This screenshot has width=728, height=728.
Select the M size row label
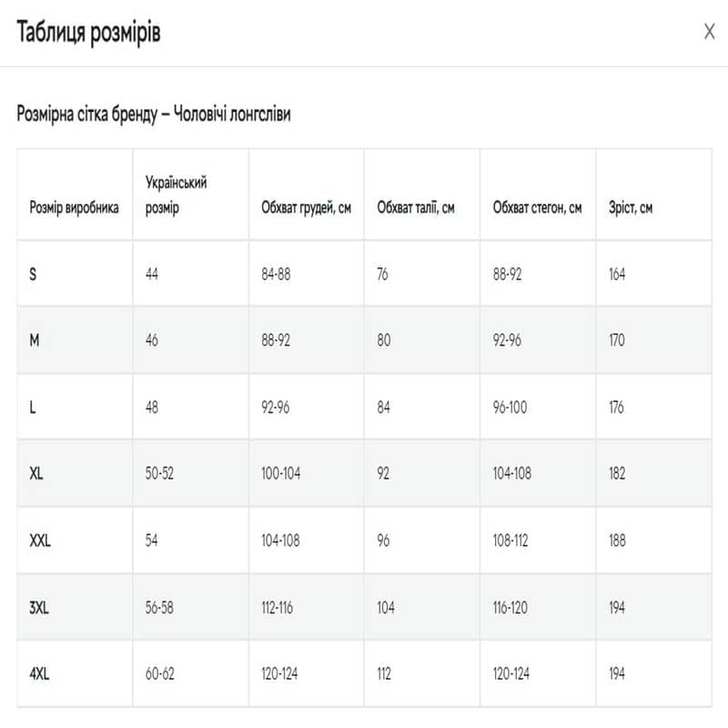pos(35,340)
